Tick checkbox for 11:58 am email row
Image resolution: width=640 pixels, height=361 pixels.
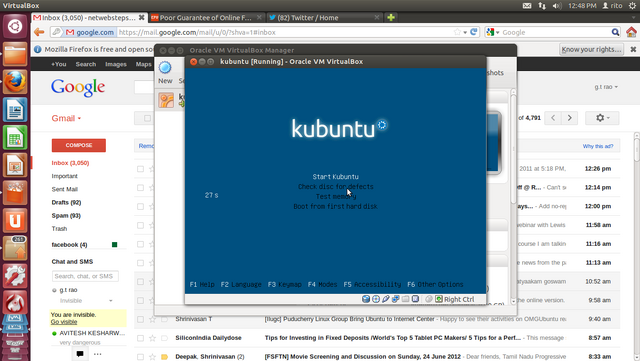(140, 225)
